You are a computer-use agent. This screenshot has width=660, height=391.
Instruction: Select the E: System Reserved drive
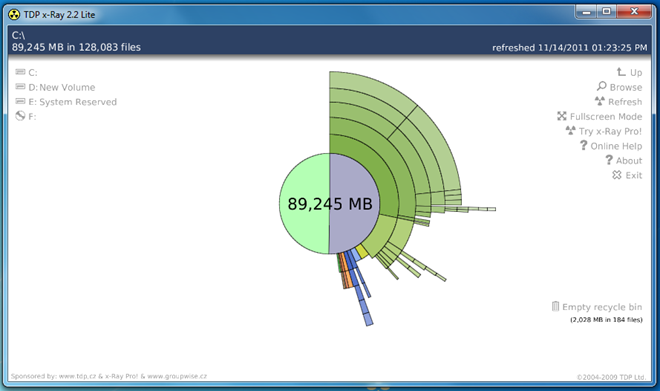[66, 102]
